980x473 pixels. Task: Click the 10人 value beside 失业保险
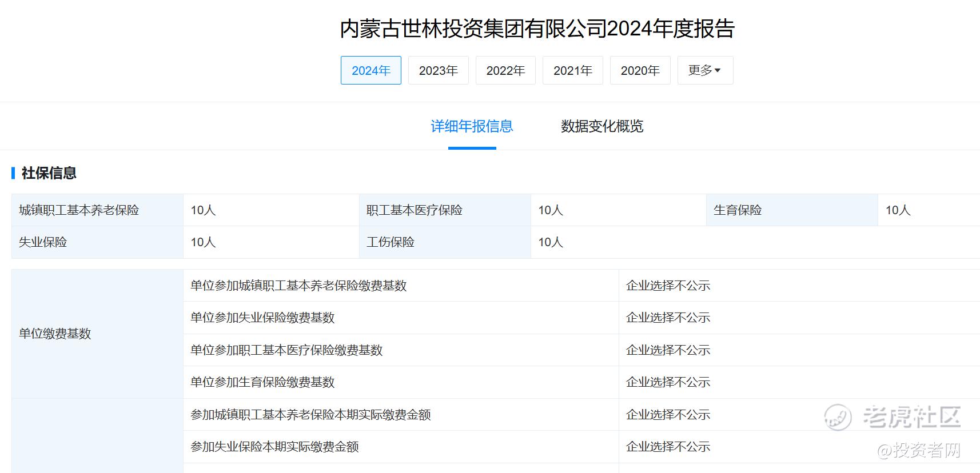203,242
